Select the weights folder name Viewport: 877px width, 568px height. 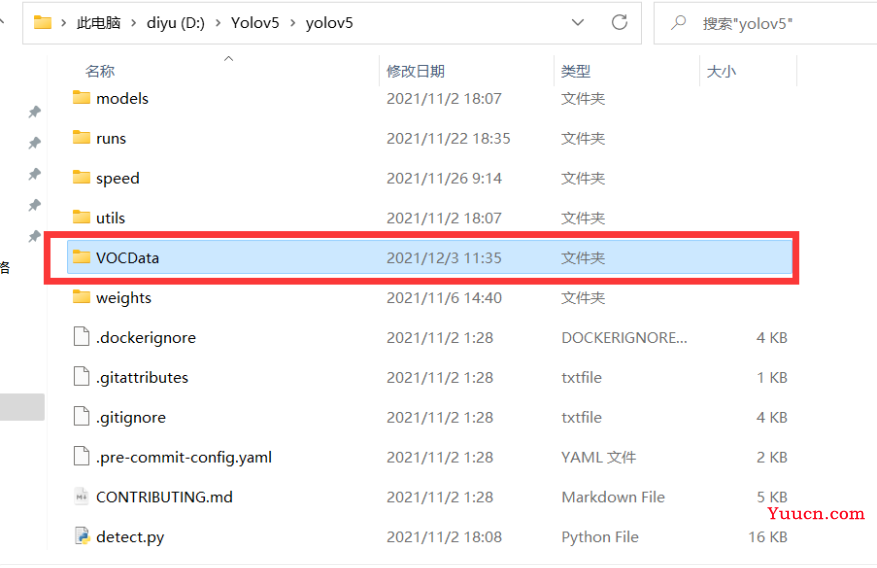[x=124, y=297]
